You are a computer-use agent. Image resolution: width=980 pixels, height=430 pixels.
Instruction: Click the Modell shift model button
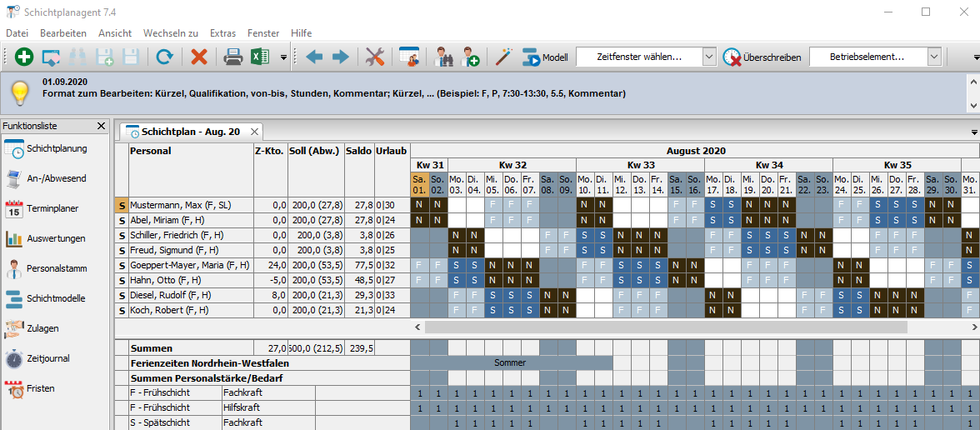tap(545, 57)
